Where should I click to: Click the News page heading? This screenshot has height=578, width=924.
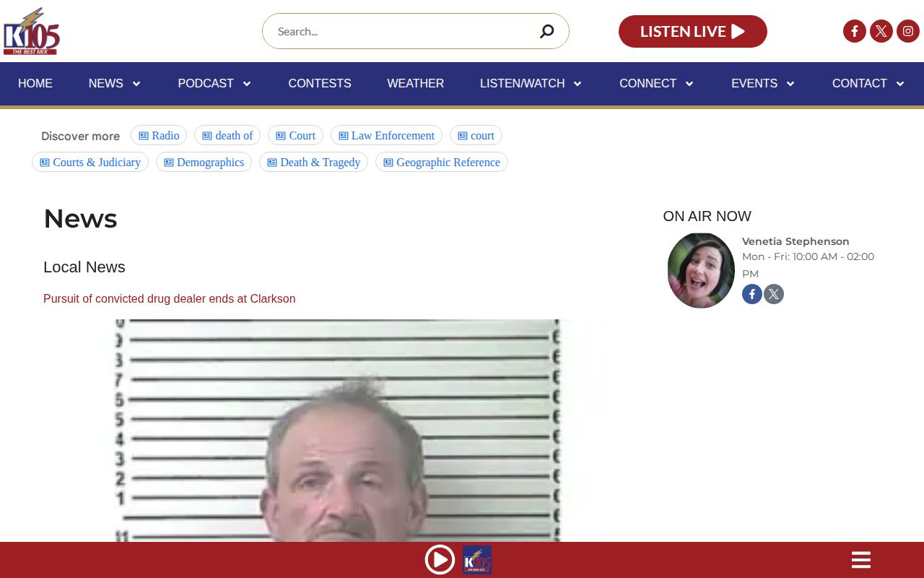pyautogui.click(x=80, y=218)
